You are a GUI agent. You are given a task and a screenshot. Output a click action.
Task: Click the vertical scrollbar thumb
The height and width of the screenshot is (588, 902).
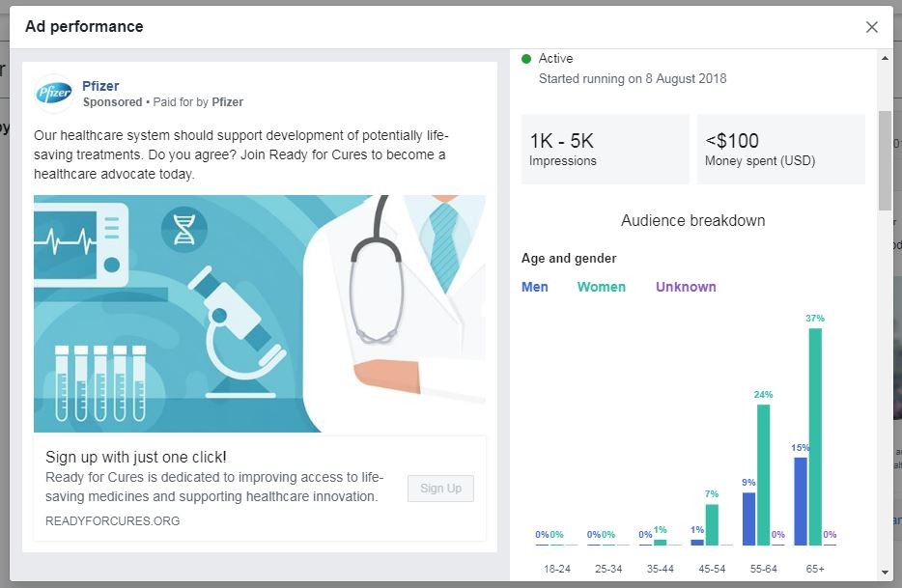click(x=885, y=160)
